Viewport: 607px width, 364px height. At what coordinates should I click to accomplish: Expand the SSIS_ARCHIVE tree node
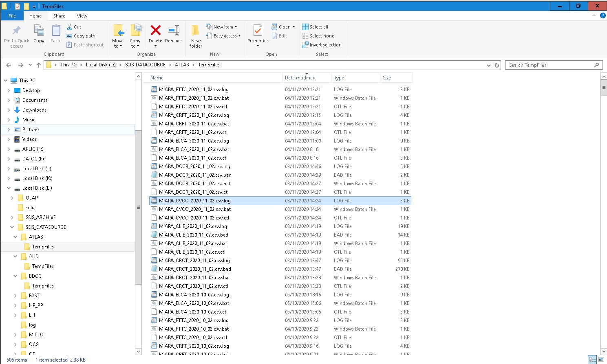(12, 217)
